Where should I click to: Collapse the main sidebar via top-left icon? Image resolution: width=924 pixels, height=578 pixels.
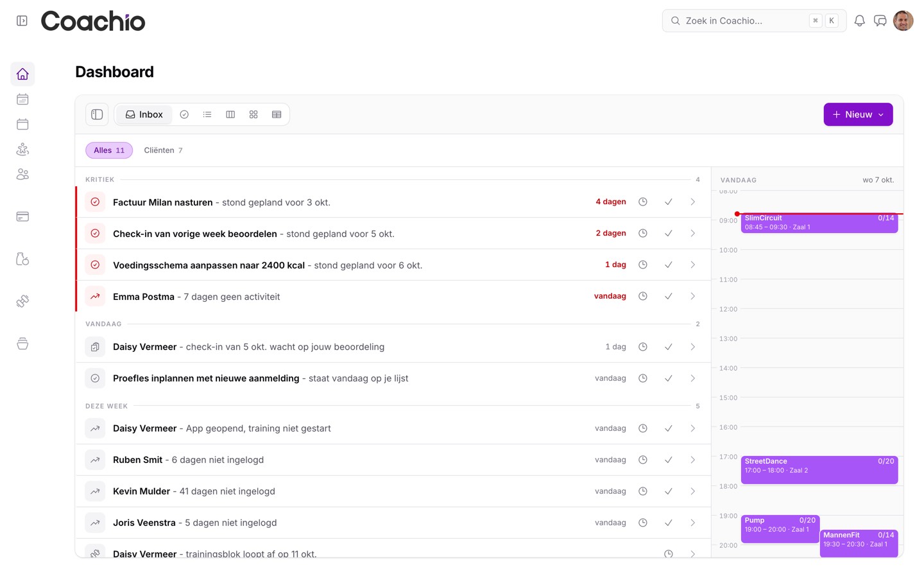(22, 21)
